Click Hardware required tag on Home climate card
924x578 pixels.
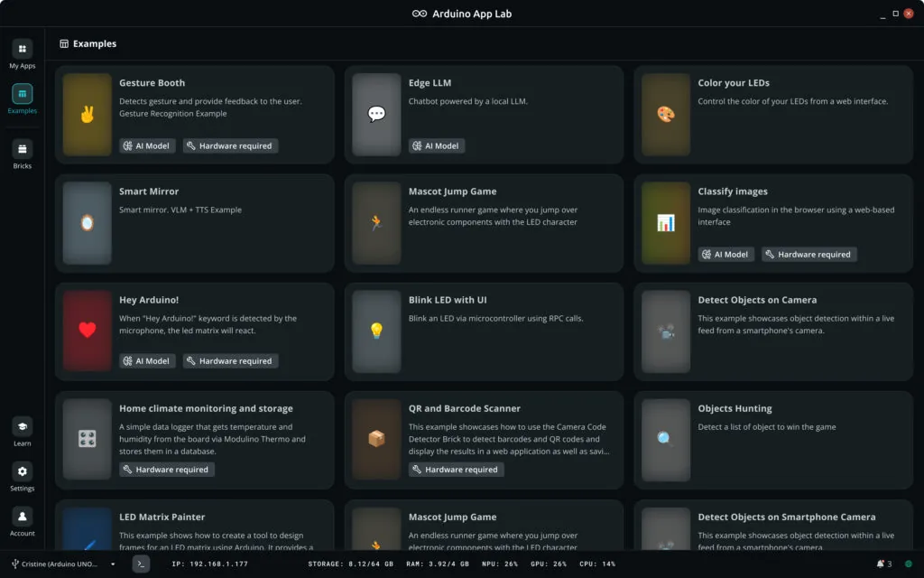[167, 470]
